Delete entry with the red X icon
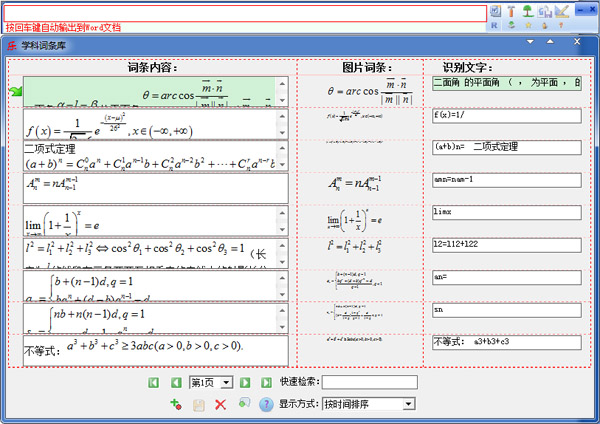 tap(220, 404)
